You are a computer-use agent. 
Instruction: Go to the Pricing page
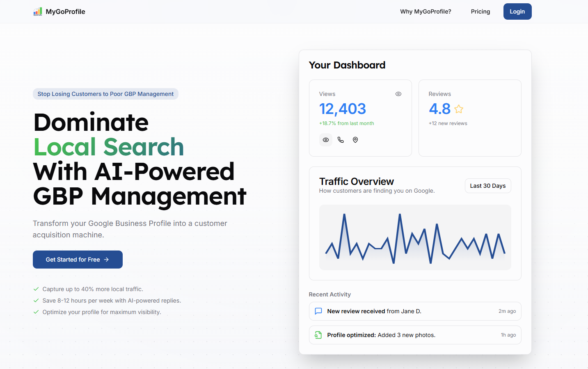(480, 11)
